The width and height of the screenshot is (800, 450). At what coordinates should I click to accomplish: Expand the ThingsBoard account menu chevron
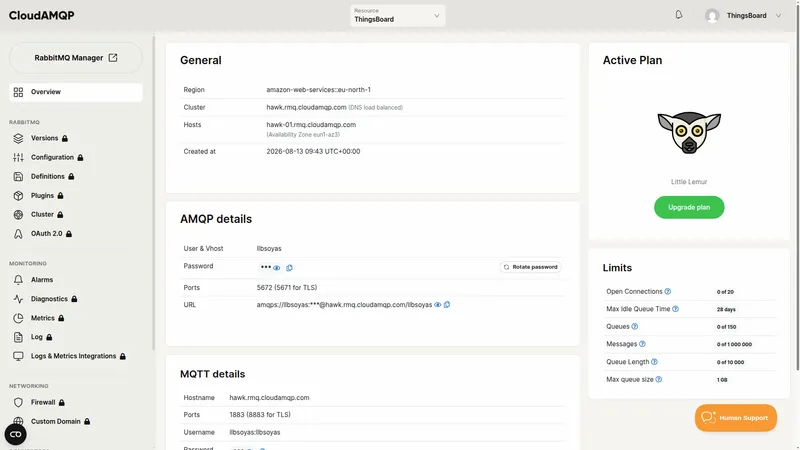(779, 16)
